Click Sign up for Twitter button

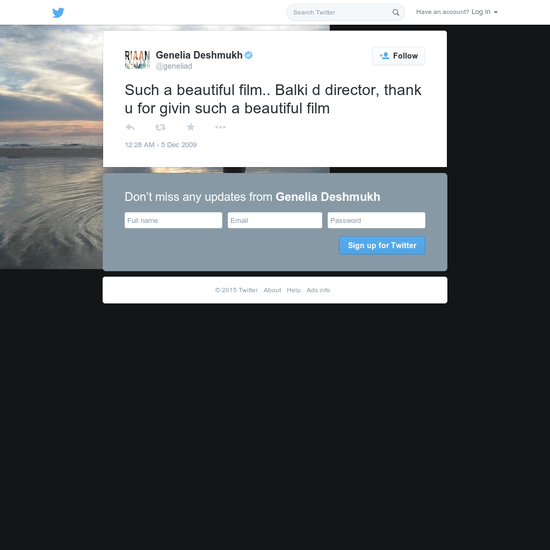click(382, 245)
